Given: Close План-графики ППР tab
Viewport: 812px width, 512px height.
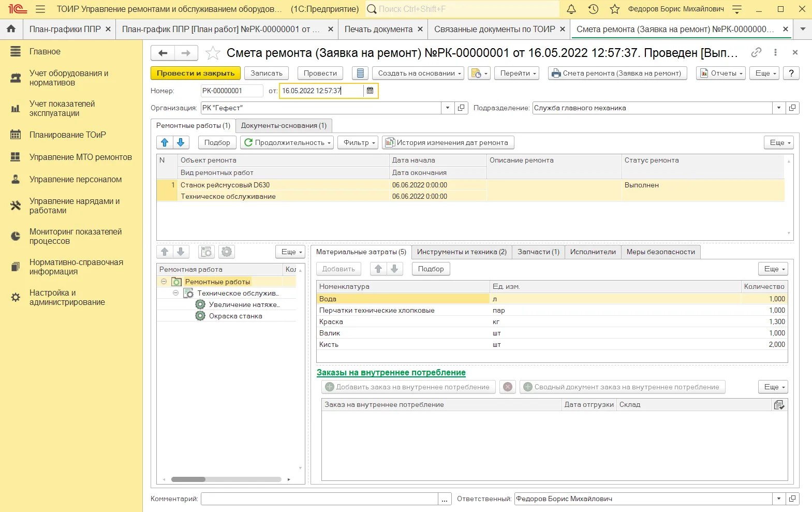Looking at the screenshot, I should click(108, 29).
